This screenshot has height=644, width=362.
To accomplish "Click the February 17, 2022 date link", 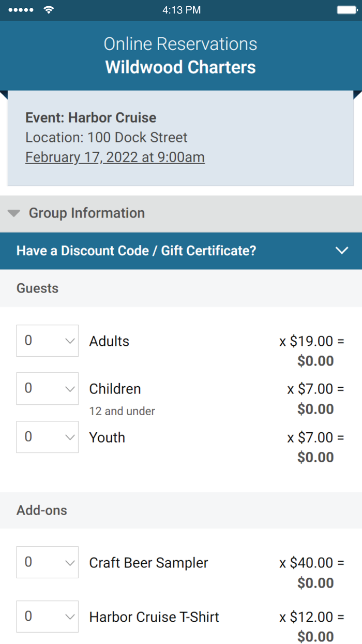I will pyautogui.click(x=115, y=157).
